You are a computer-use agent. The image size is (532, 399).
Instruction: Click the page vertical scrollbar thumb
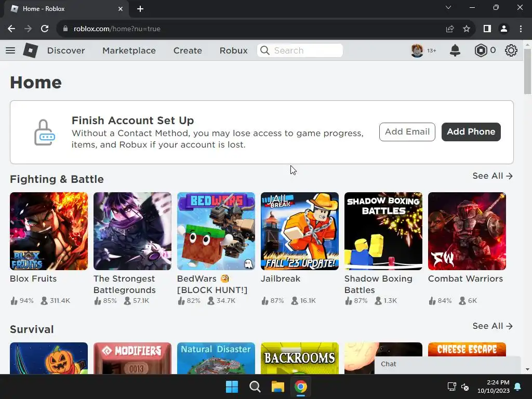click(527, 71)
